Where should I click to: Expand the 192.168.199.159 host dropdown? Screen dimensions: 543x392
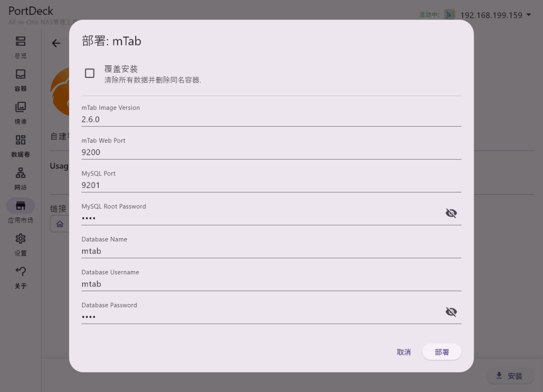point(529,15)
